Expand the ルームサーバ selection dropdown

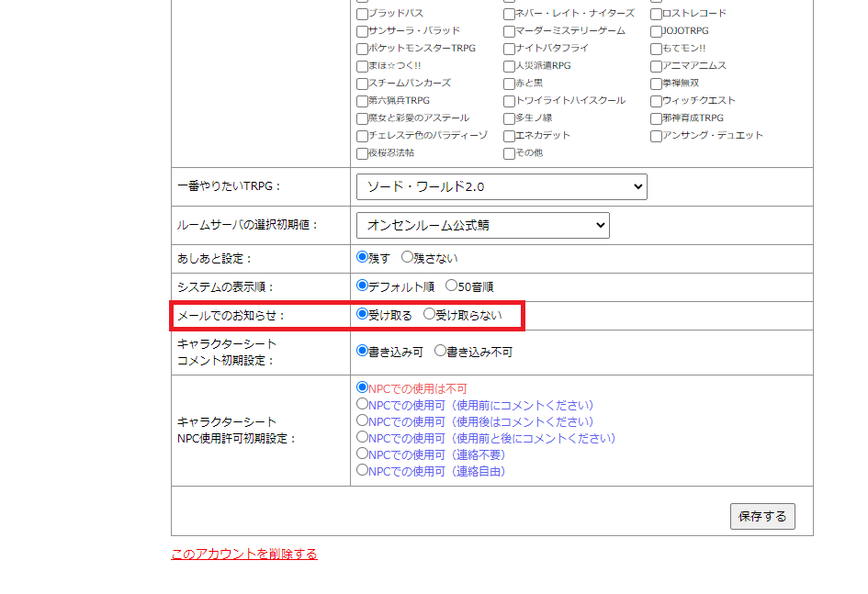pos(482,225)
